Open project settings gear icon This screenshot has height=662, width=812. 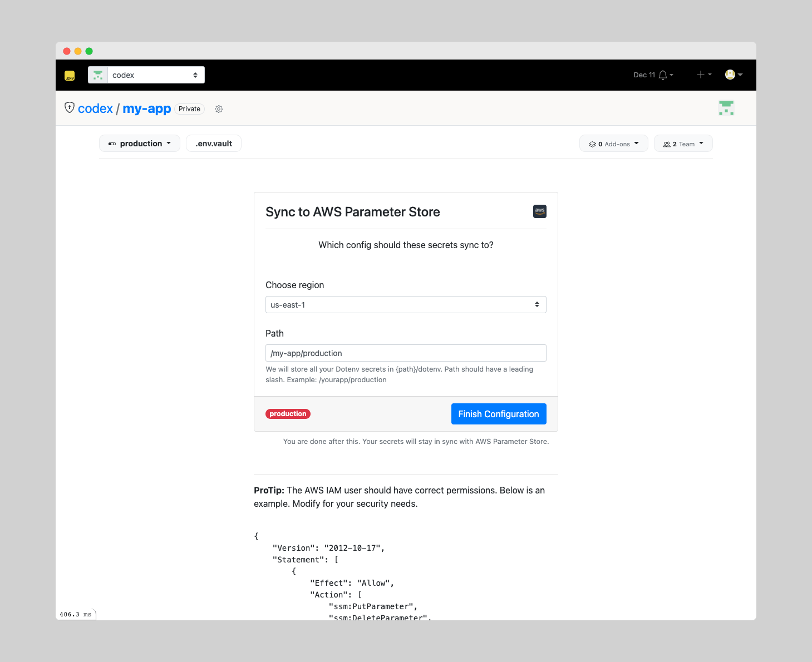219,109
